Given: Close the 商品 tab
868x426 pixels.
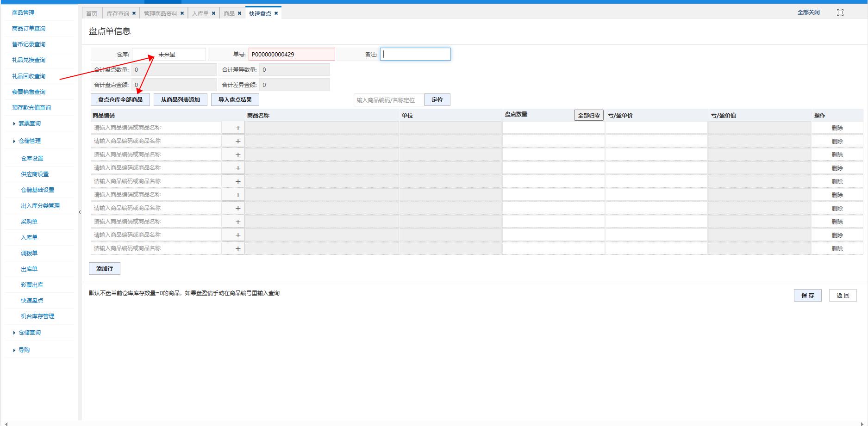Looking at the screenshot, I should (x=239, y=13).
